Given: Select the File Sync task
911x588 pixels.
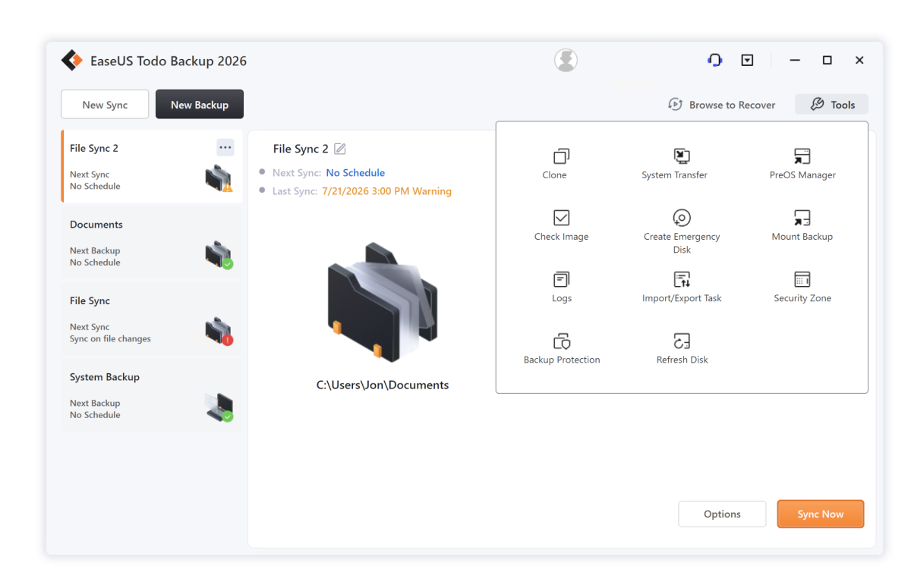Looking at the screenshot, I should (152, 319).
